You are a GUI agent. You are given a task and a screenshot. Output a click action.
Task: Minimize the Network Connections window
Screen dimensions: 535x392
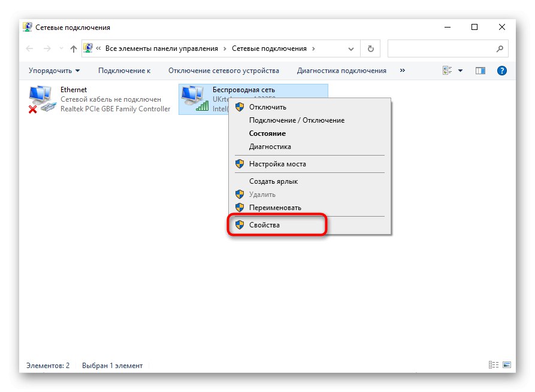pyautogui.click(x=448, y=27)
